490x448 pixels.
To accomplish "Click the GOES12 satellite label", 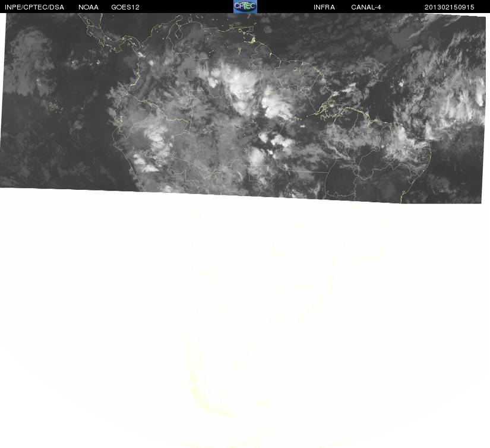I will (125, 7).
